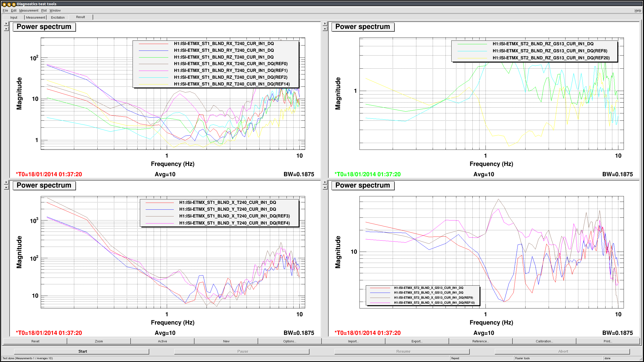Click the Help menu

coord(637,11)
